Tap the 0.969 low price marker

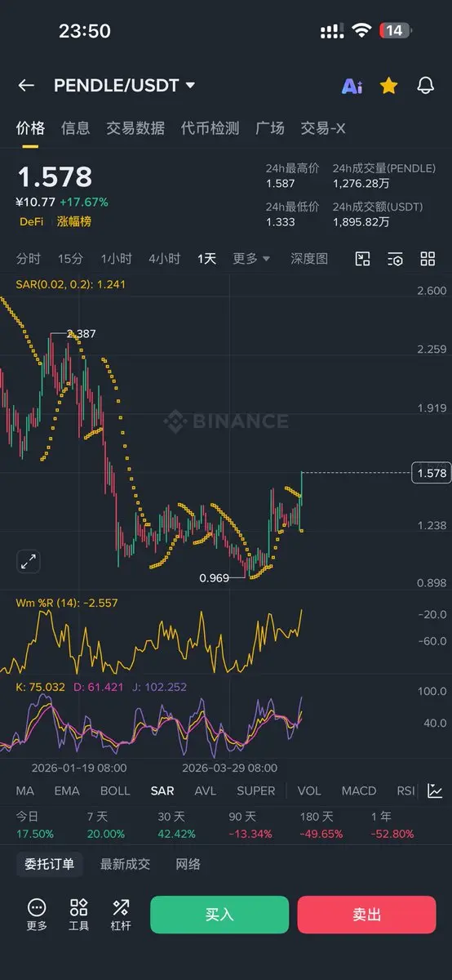[x=215, y=578]
